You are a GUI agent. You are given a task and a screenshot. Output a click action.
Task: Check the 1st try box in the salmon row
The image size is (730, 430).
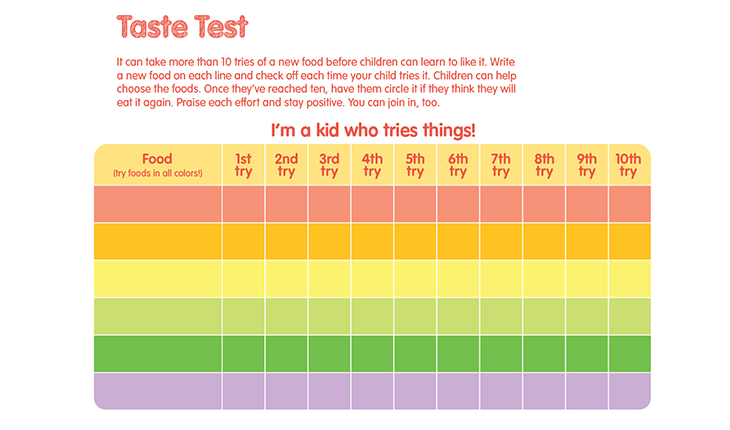[243, 204]
